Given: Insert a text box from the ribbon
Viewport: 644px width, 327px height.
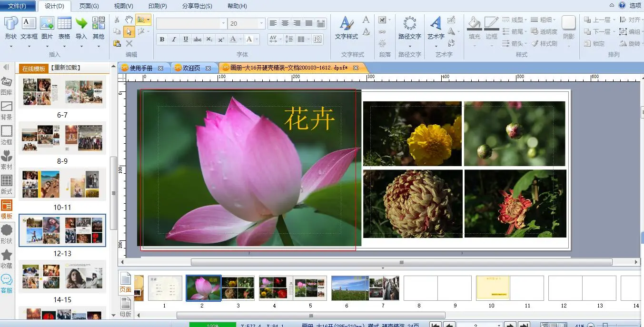Looking at the screenshot, I should 29,28.
